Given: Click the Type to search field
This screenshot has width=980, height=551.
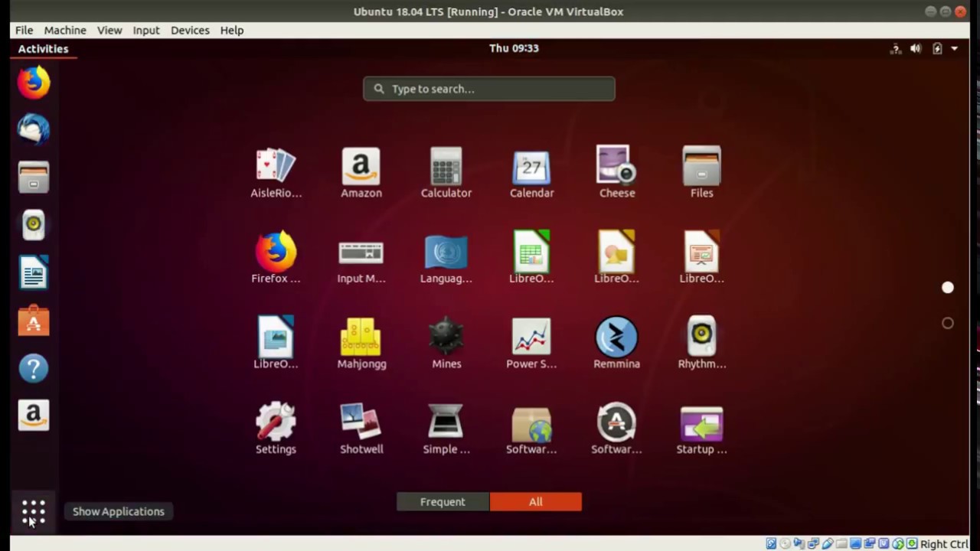Looking at the screenshot, I should [x=489, y=89].
